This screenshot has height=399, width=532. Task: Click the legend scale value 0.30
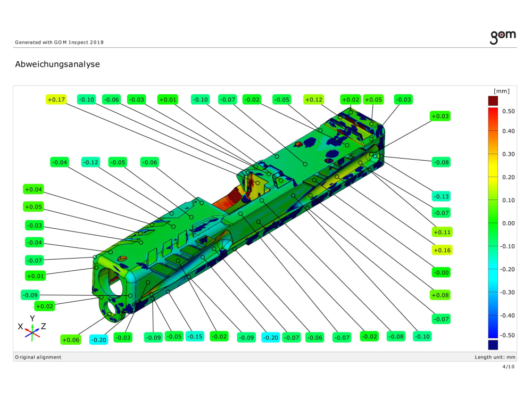tap(508, 154)
